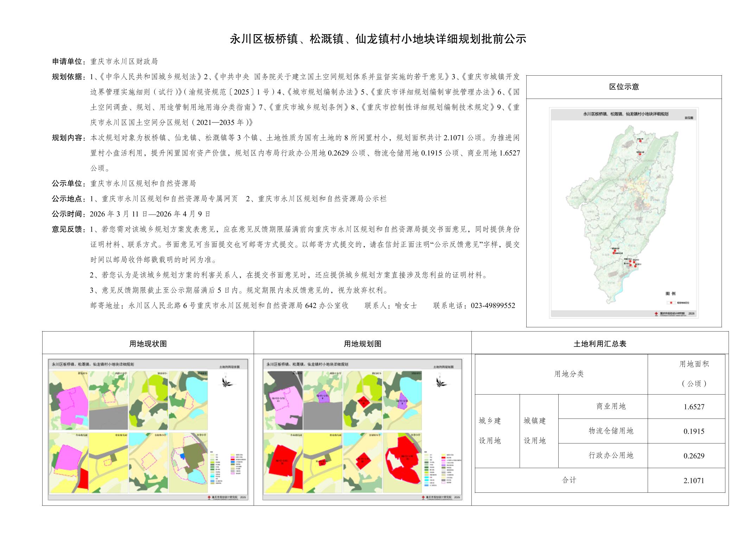Open the Yongchuan district location map thumbnail
The width and height of the screenshot is (756, 535).
coord(623,213)
